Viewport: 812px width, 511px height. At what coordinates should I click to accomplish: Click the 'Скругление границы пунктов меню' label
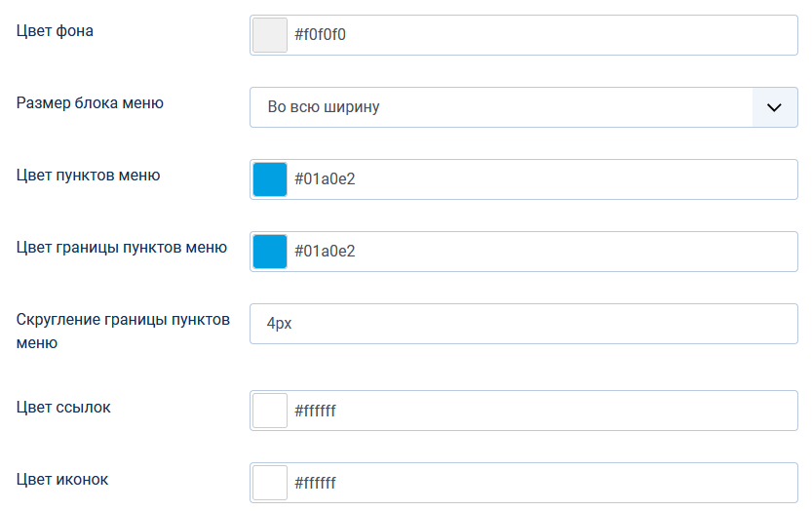123,331
